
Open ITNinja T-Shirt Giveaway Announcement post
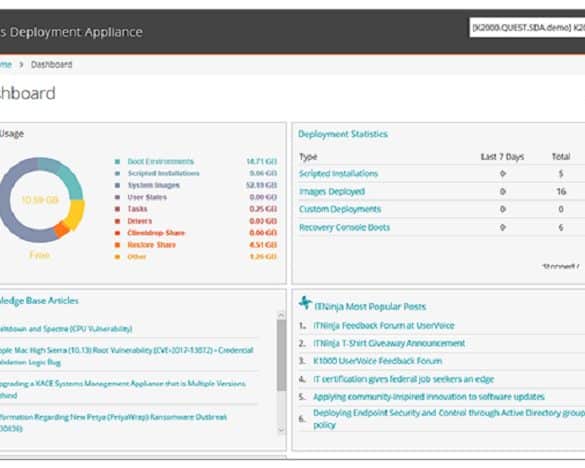pos(389,343)
